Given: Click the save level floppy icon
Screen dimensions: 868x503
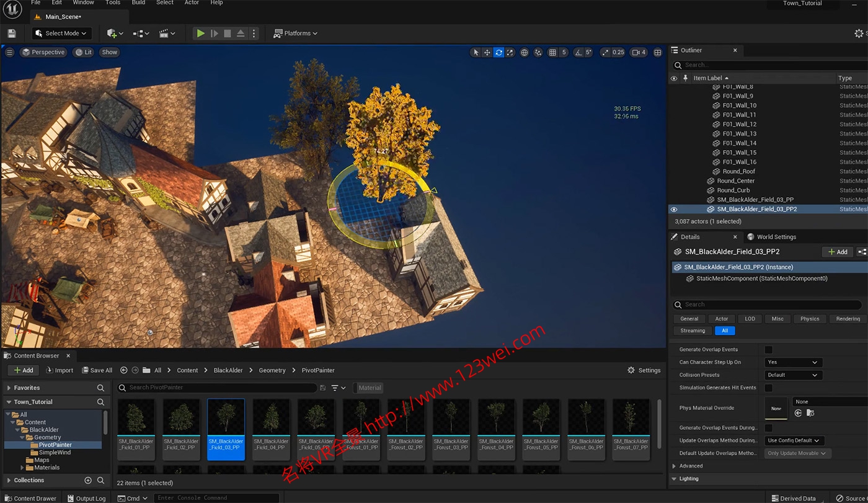Looking at the screenshot, I should (x=12, y=33).
